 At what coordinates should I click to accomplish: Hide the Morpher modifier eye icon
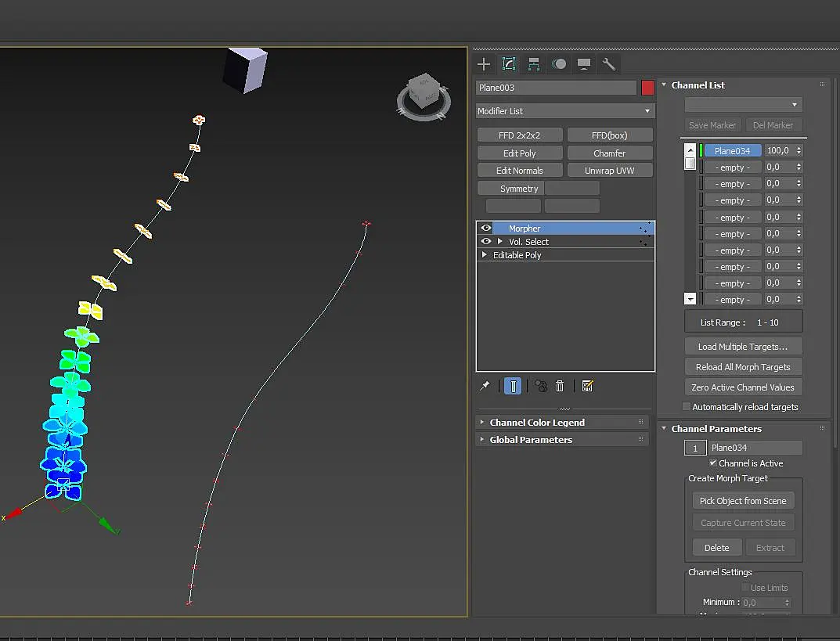point(486,228)
